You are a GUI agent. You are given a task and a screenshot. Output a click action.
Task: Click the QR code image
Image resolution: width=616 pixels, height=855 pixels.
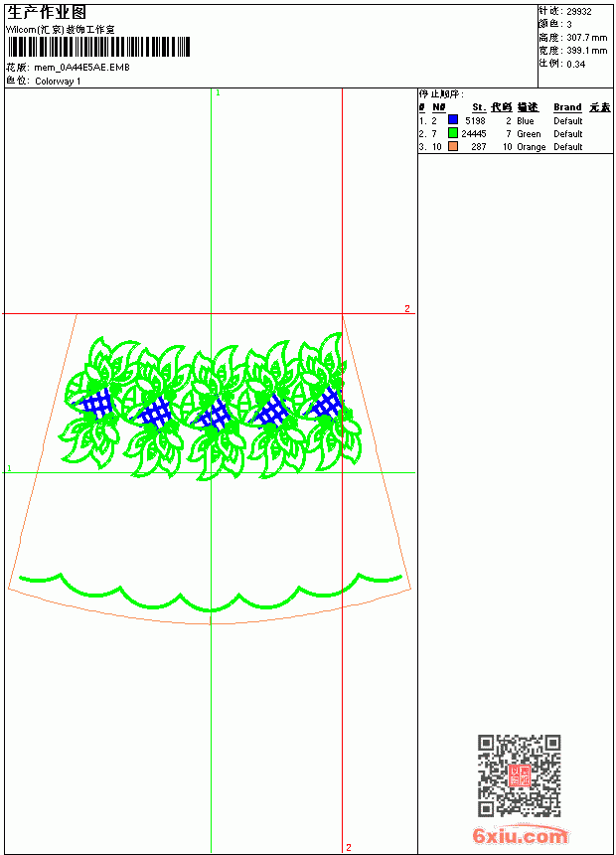pyautogui.click(x=519, y=775)
